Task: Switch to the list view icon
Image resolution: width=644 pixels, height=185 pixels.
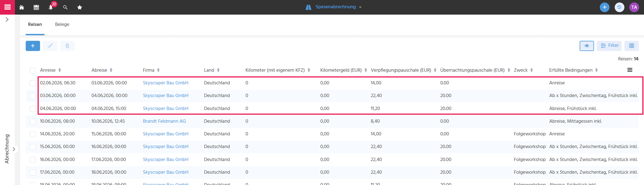Action: pyautogui.click(x=632, y=46)
